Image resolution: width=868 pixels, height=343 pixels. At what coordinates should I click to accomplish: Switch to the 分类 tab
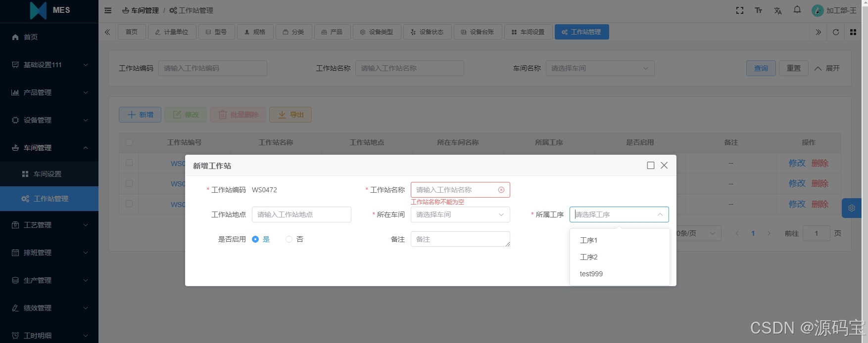click(x=293, y=32)
